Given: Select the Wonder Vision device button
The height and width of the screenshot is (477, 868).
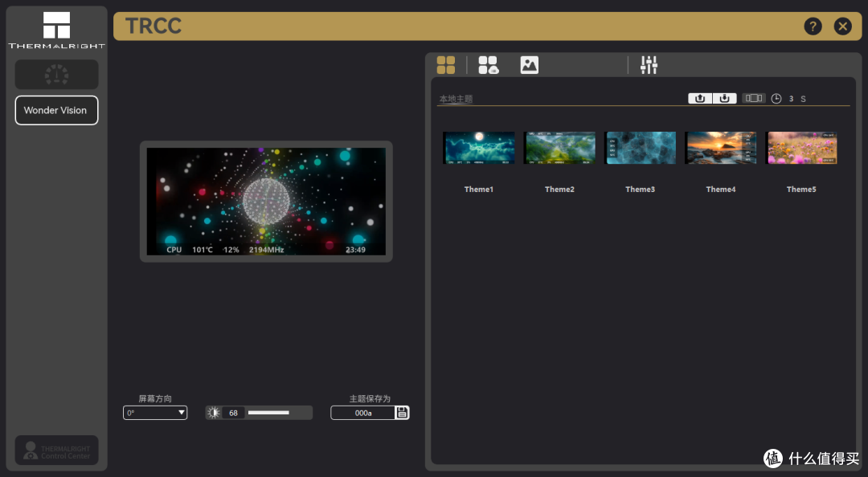Looking at the screenshot, I should pyautogui.click(x=56, y=110).
